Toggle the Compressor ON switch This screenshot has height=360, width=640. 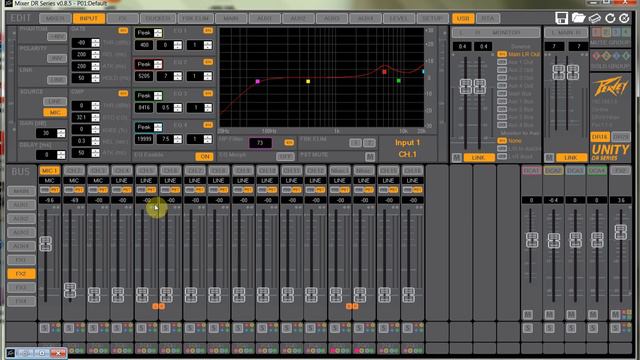pyautogui.click(x=123, y=93)
